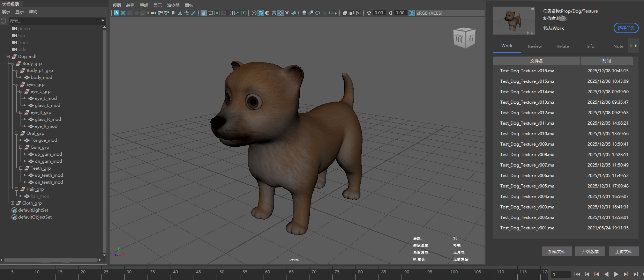
Task: Open the sRGB (ACES) color space dropdown
Action: (450, 13)
